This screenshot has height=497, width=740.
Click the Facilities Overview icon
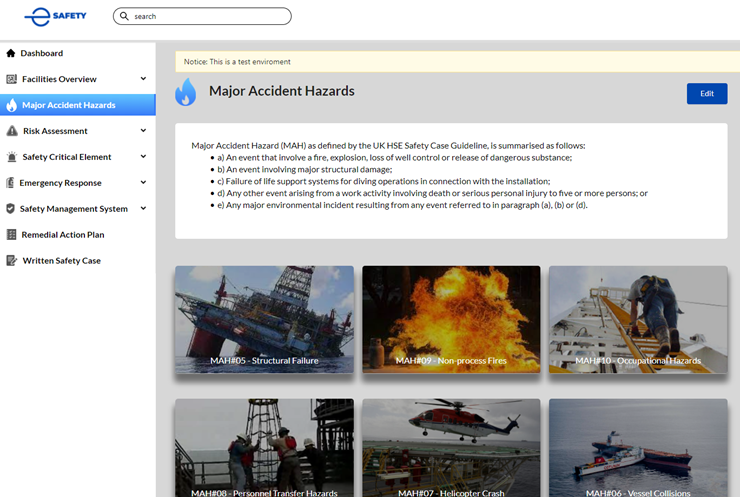click(x=11, y=79)
